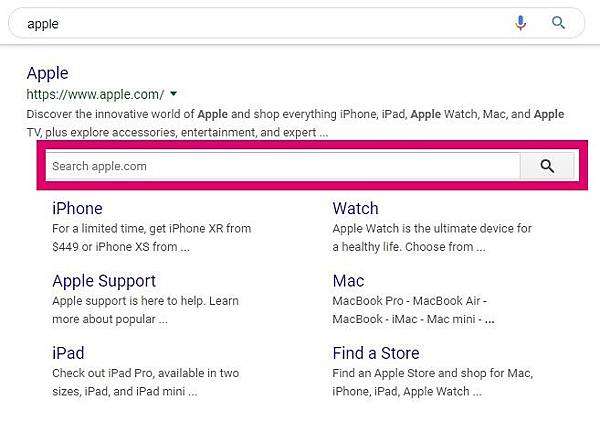Open the main Apple result title
Image resolution: width=600 pixels, height=422 pixels.
(47, 73)
